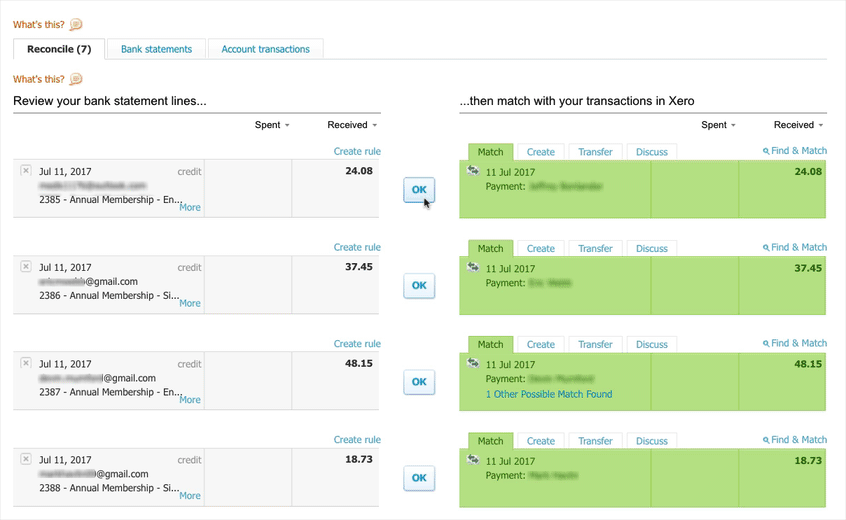Open the Discuss tab for the 37.45 transaction

pos(652,249)
